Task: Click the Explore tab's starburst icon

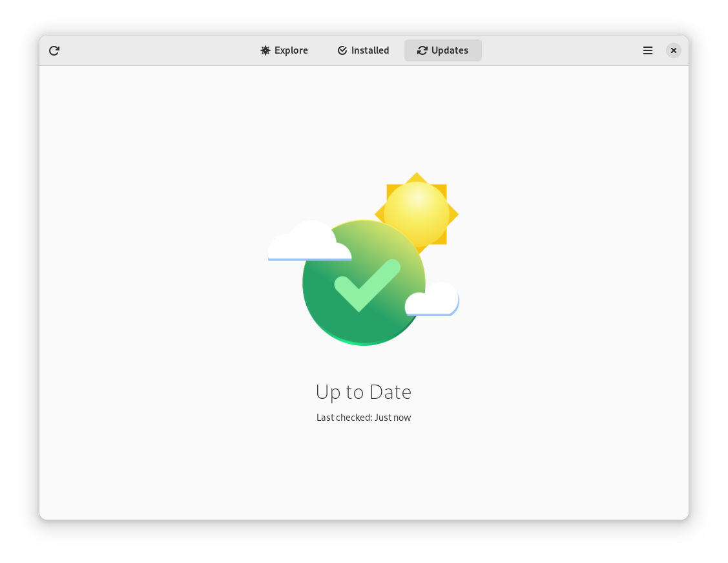Action: pos(265,50)
